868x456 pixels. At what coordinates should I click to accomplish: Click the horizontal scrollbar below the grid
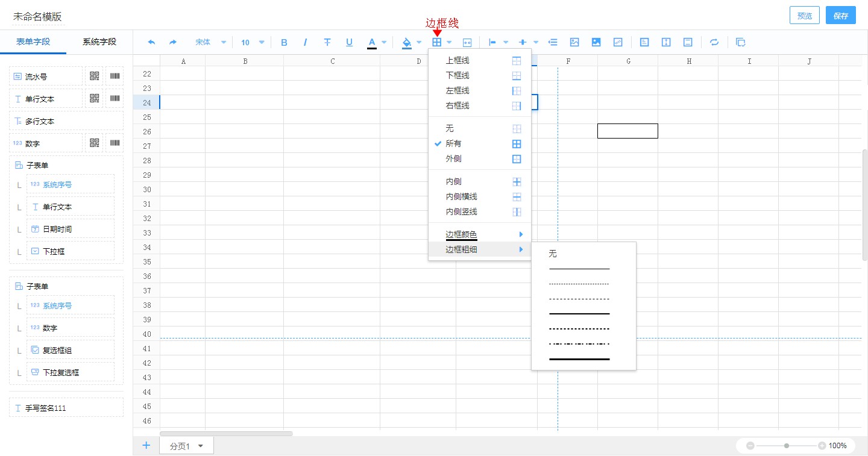(x=226, y=433)
